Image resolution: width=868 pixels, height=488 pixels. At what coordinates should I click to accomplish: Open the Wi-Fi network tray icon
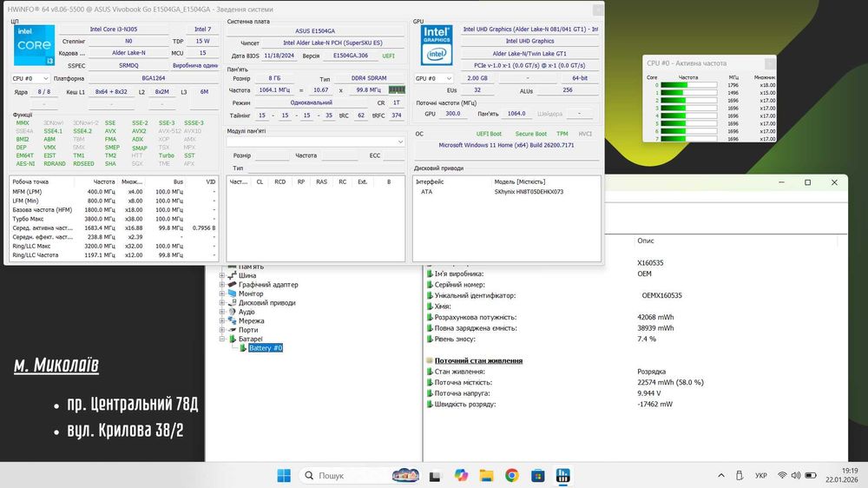point(782,475)
